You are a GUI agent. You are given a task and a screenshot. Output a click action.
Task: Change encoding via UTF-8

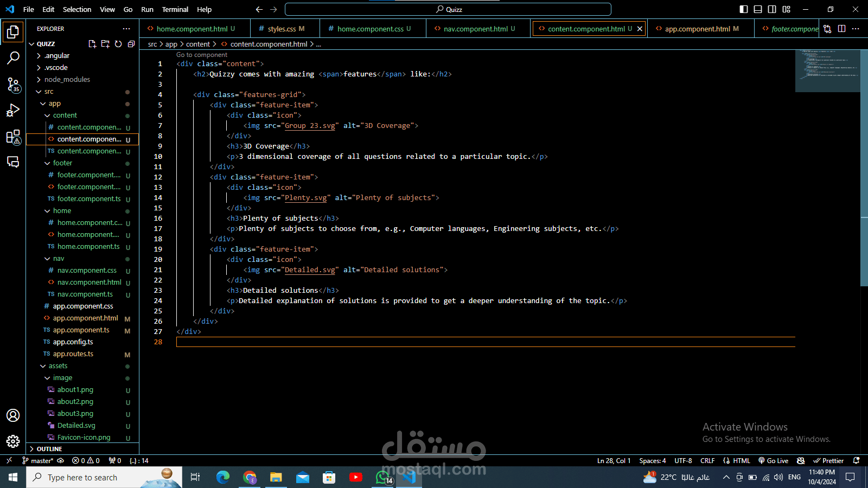(683, 460)
